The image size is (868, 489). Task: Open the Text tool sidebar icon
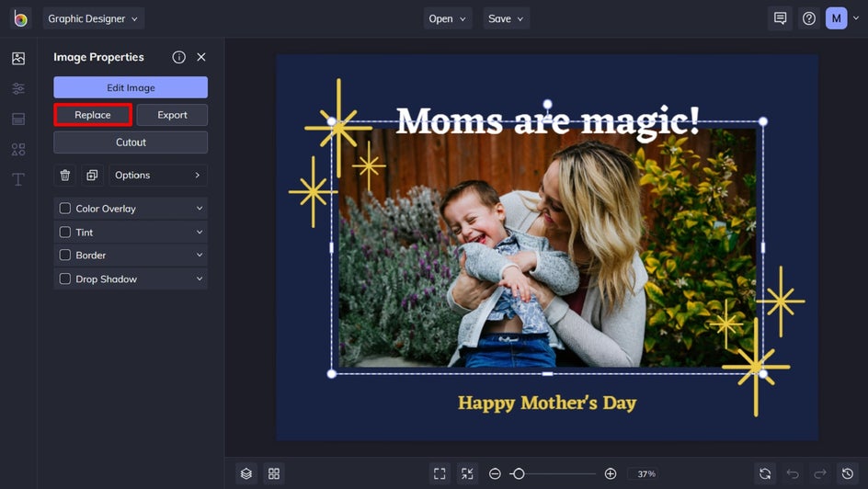point(18,179)
